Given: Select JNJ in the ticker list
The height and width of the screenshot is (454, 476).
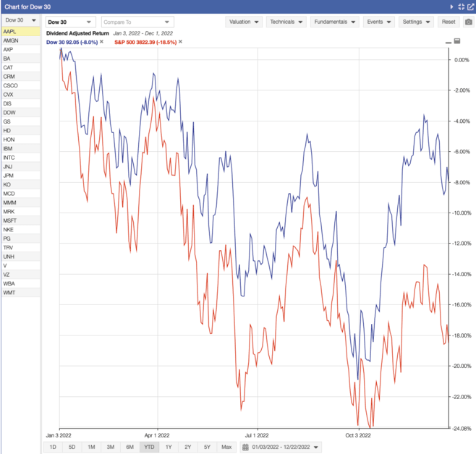Looking at the screenshot, I should click(x=21, y=166).
